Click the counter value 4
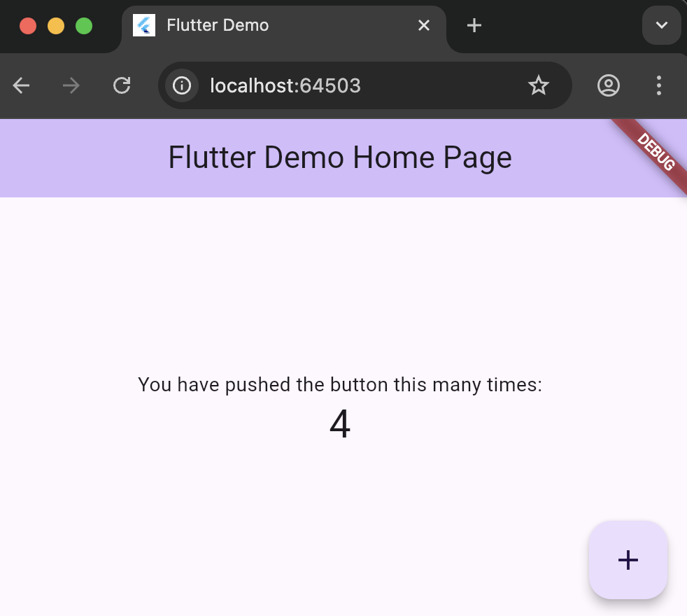The width and height of the screenshot is (687, 616). pyautogui.click(x=340, y=424)
